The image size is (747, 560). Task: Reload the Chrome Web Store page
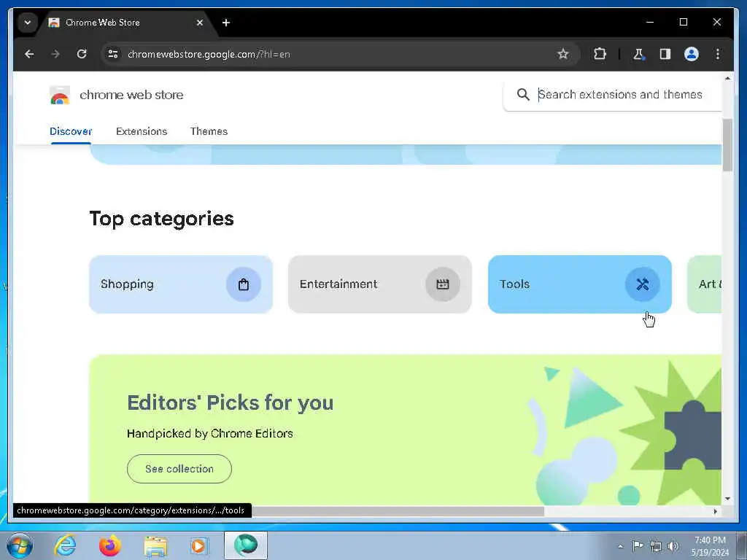point(82,54)
